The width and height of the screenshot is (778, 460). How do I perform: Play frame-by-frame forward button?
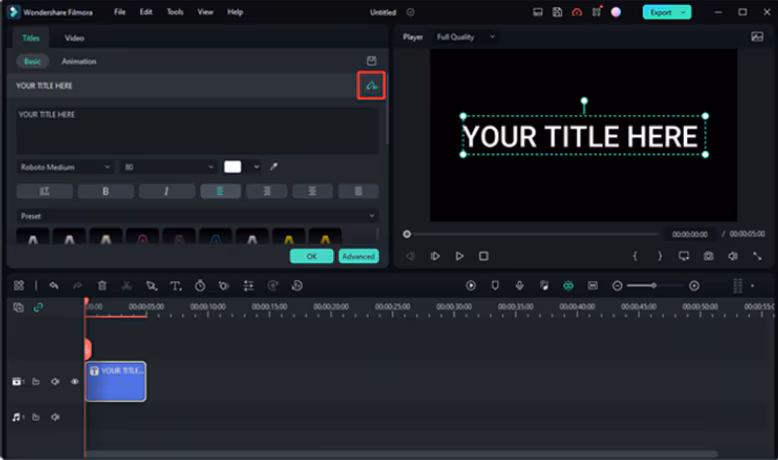[x=435, y=256]
